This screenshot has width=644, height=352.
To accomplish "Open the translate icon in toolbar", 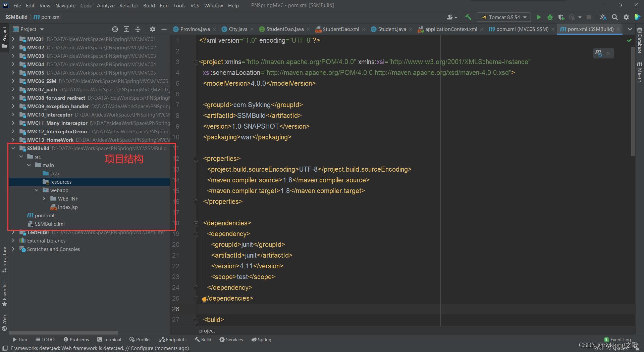I will [603, 17].
